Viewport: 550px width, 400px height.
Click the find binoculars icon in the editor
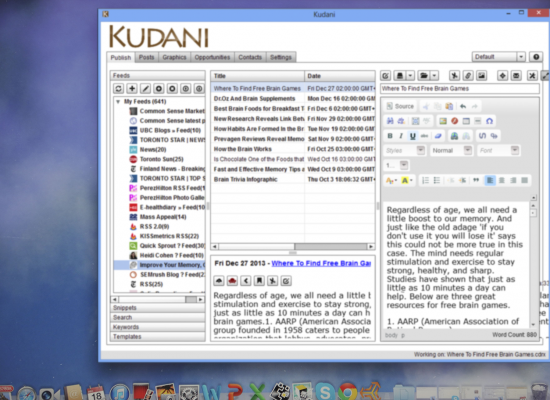point(390,121)
